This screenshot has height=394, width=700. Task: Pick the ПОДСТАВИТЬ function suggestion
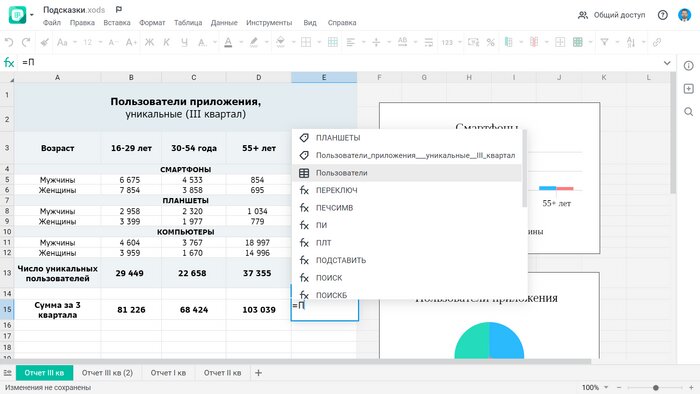407,260
